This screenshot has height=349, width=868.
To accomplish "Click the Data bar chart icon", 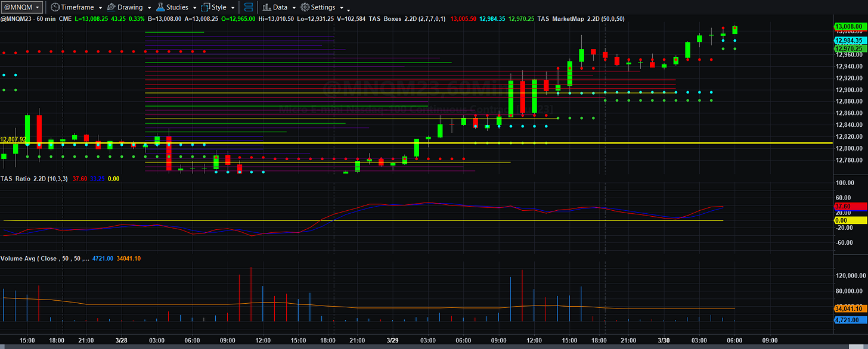I will (266, 7).
